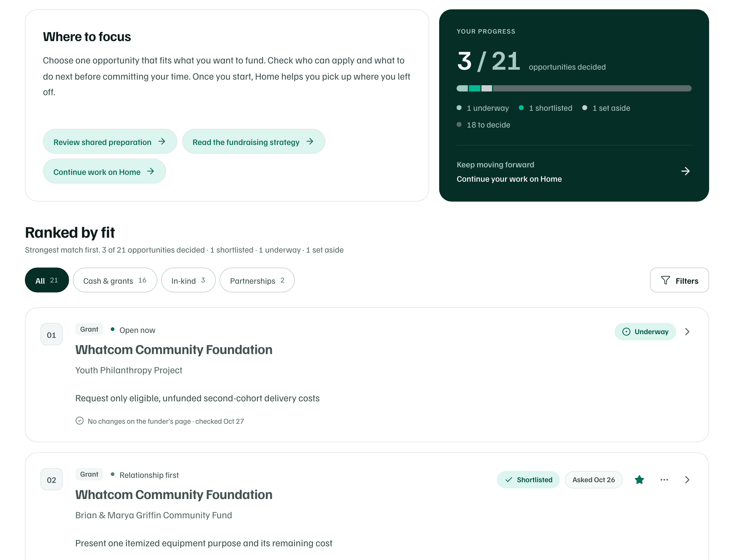Click the Youth Philanthropy Project subtitle

(x=129, y=370)
